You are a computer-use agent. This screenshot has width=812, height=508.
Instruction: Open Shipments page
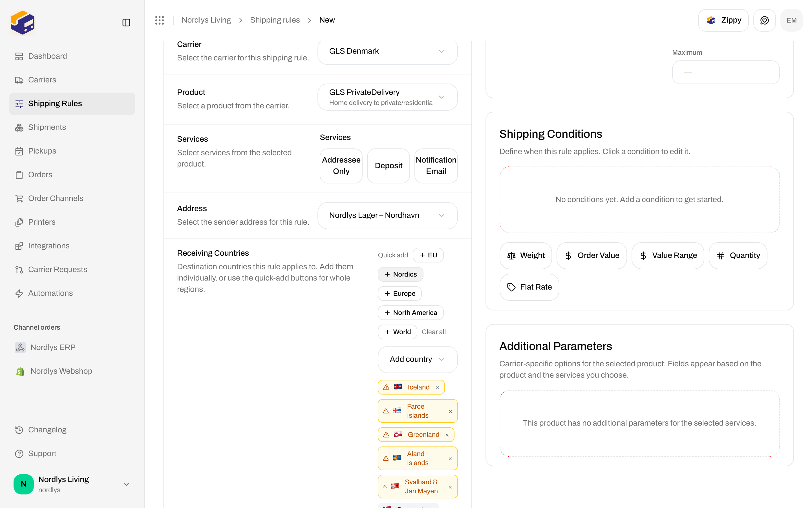pyautogui.click(x=72, y=127)
